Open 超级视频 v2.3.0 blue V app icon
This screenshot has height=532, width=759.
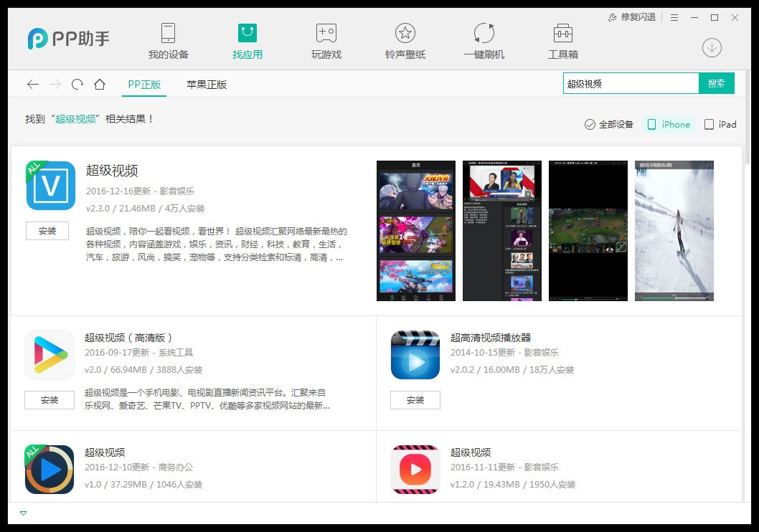tap(50, 185)
